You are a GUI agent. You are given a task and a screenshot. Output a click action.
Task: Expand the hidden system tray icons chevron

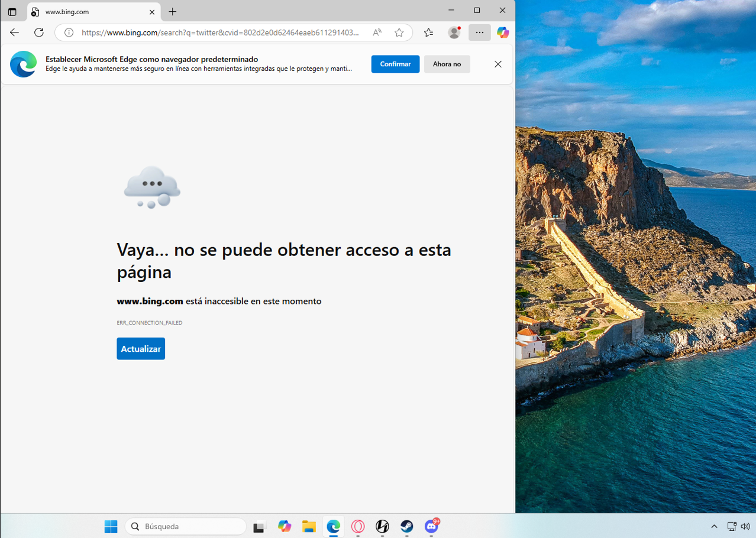pyautogui.click(x=714, y=526)
